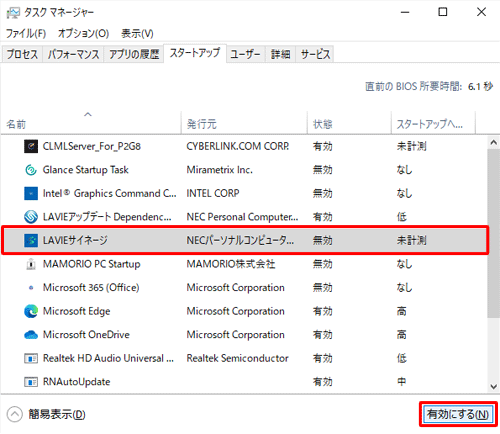Image resolution: width=500 pixels, height=434 pixels.
Task: Click publisher Realtek Semiconductor
Action: point(237,358)
